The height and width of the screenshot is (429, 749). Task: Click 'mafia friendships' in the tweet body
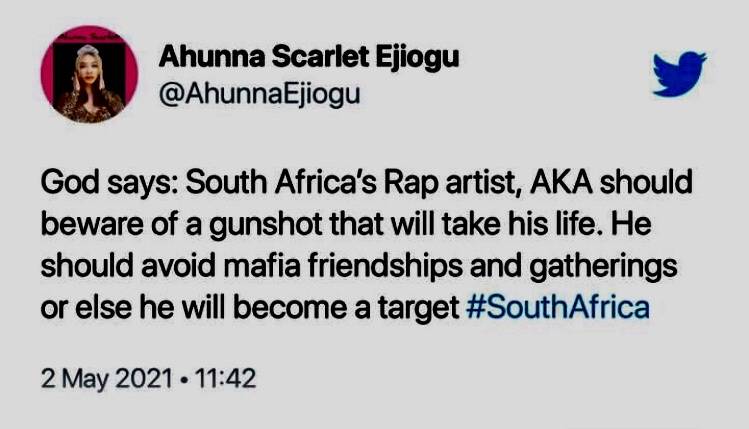tap(343, 266)
